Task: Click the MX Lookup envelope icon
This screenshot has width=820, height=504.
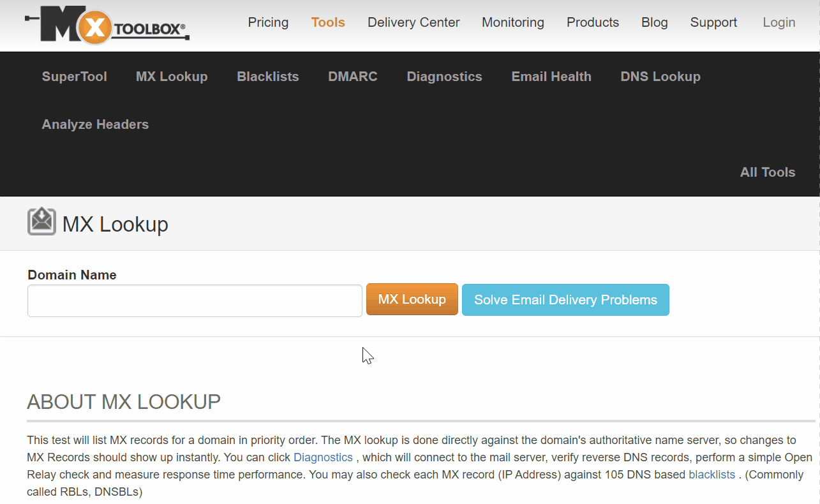Action: point(41,222)
